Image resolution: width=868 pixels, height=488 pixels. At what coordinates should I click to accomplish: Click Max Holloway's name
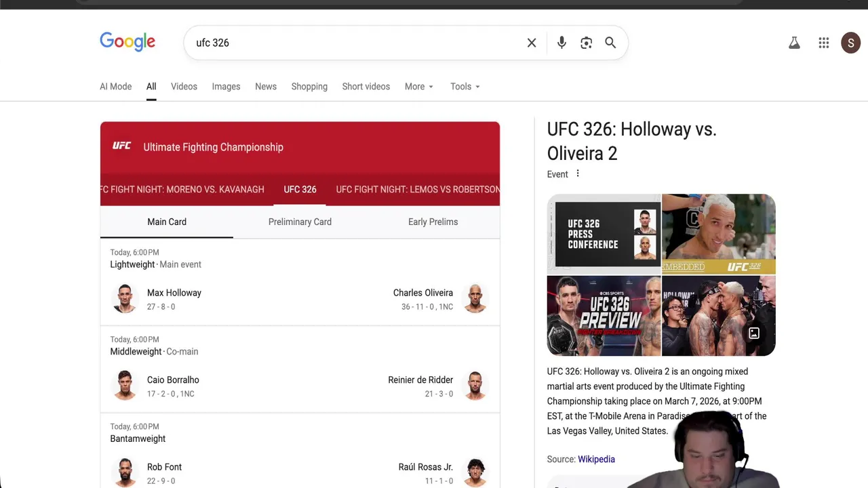tap(174, 293)
